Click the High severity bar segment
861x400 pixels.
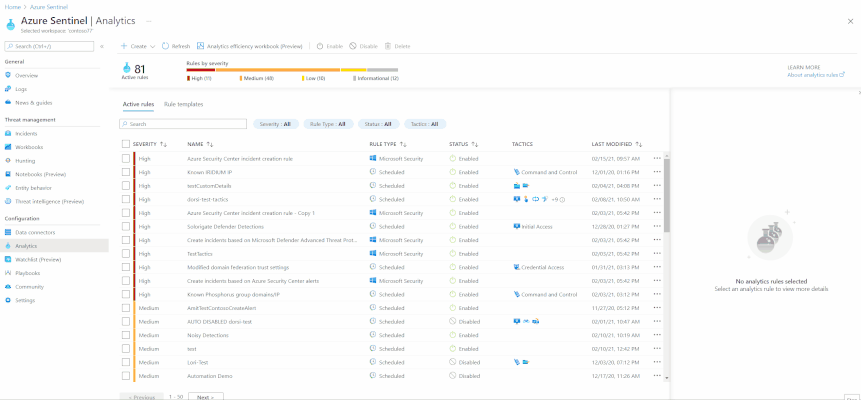201,70
